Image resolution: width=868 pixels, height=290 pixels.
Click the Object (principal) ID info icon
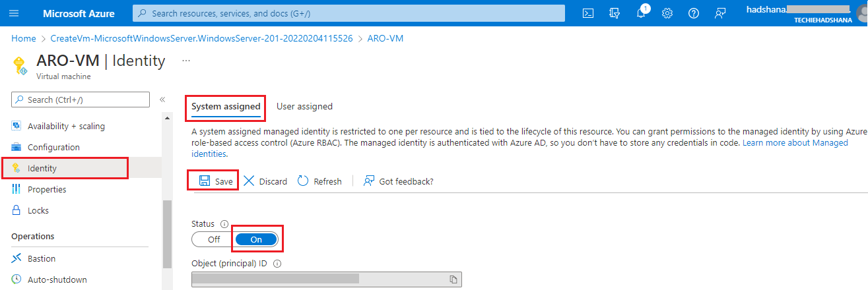click(x=277, y=263)
